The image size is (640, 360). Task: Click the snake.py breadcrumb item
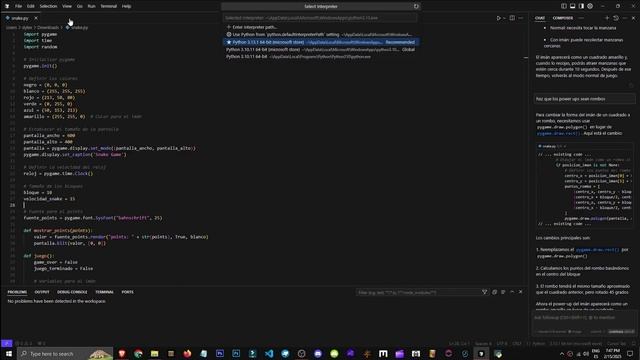coord(77,27)
